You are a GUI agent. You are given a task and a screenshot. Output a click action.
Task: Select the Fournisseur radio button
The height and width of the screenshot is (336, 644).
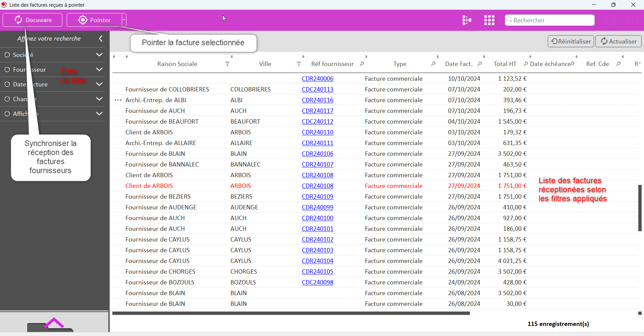point(7,69)
